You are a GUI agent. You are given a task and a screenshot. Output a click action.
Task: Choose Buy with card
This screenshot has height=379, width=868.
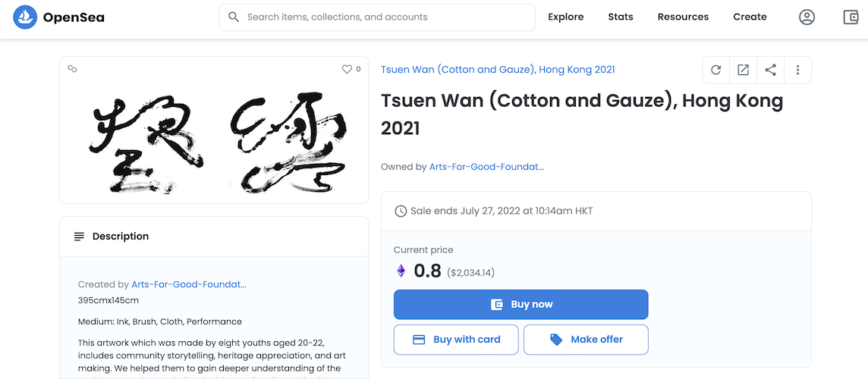456,340
